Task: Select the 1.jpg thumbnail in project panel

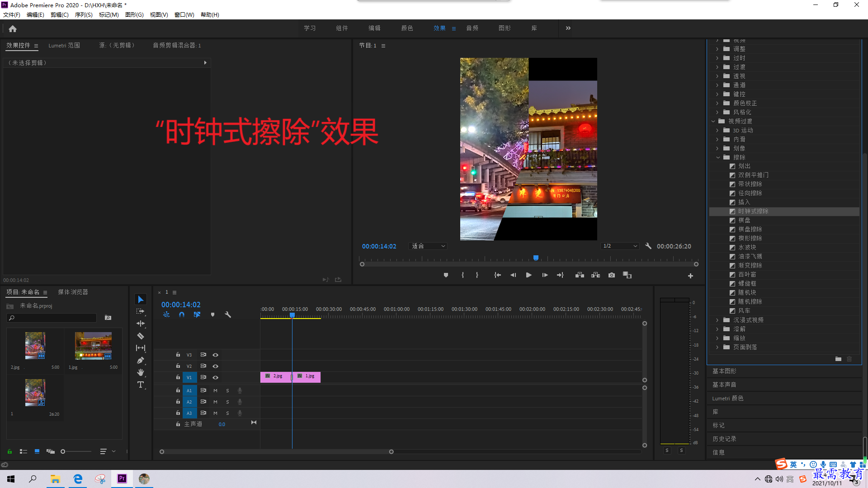Action: (x=93, y=346)
